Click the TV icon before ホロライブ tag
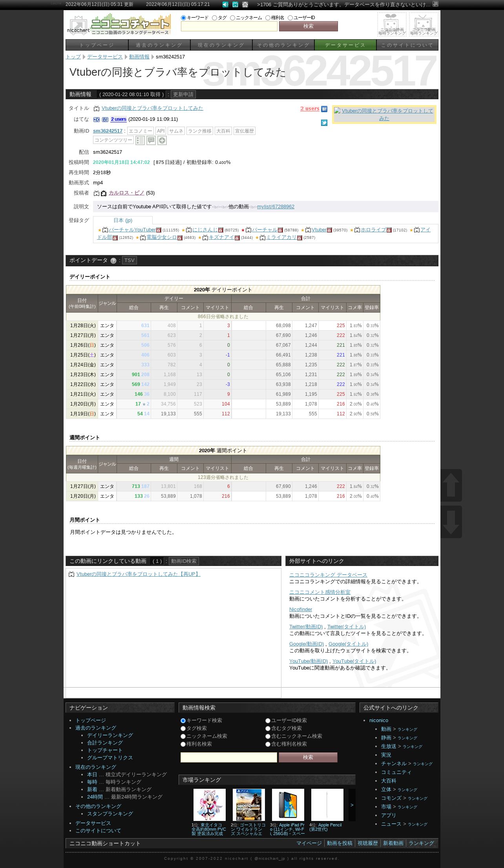This screenshot has width=504, height=868. [357, 230]
